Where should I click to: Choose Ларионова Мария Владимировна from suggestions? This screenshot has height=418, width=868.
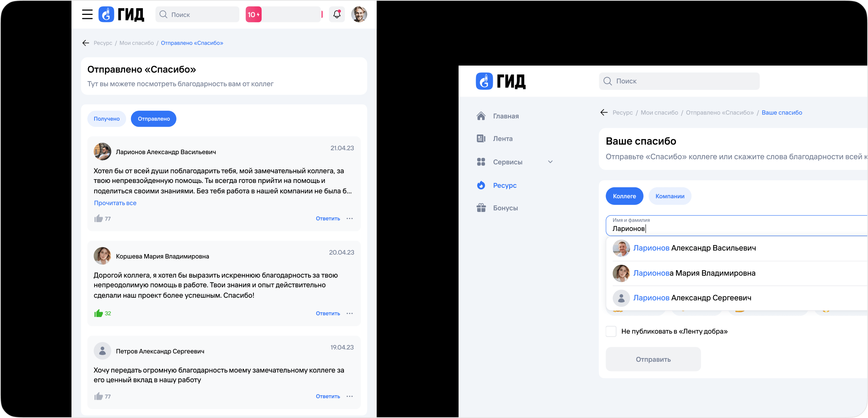pos(694,273)
